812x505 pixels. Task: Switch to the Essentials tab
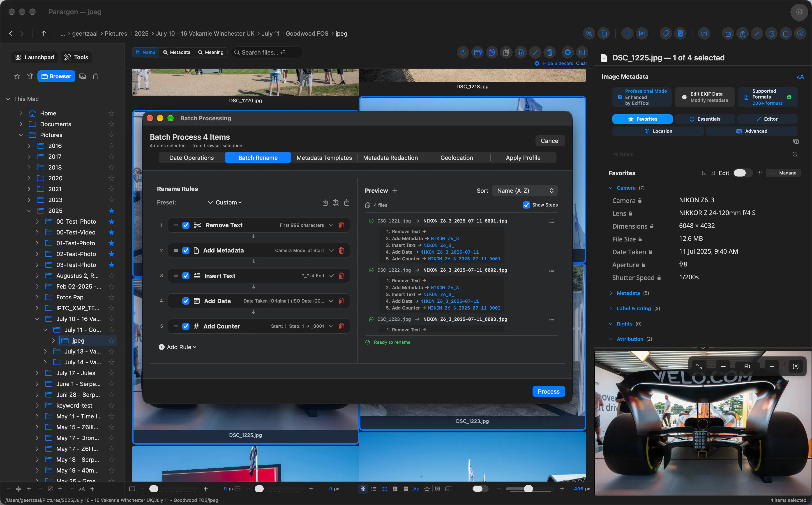click(x=705, y=119)
